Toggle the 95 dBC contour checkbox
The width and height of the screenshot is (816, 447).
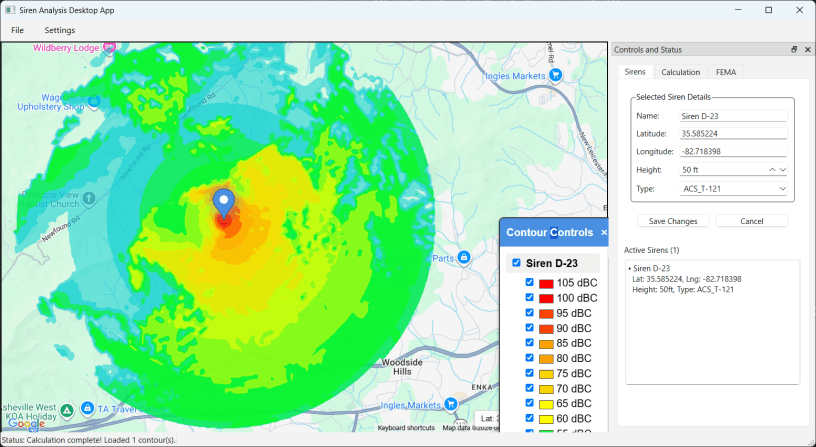[x=529, y=312]
